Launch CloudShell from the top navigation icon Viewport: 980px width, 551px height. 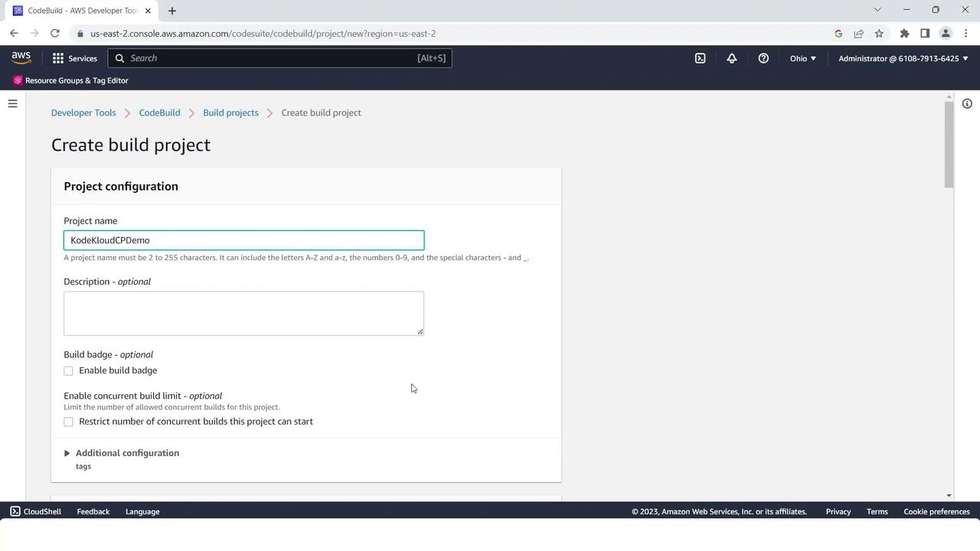(x=700, y=58)
